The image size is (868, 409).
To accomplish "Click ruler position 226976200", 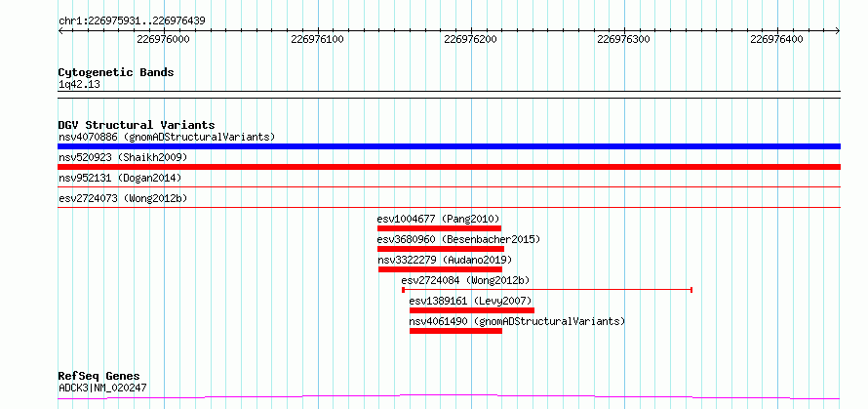I will click(x=470, y=39).
